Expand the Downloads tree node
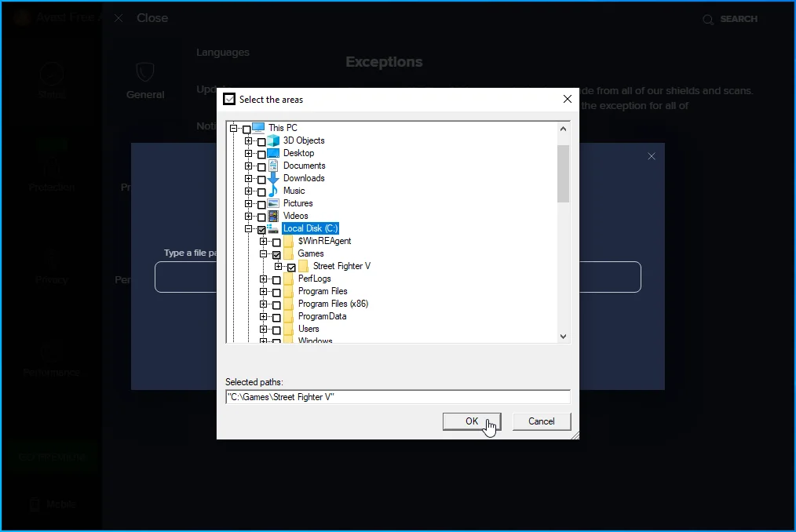Image resolution: width=796 pixels, height=532 pixels. (248, 178)
